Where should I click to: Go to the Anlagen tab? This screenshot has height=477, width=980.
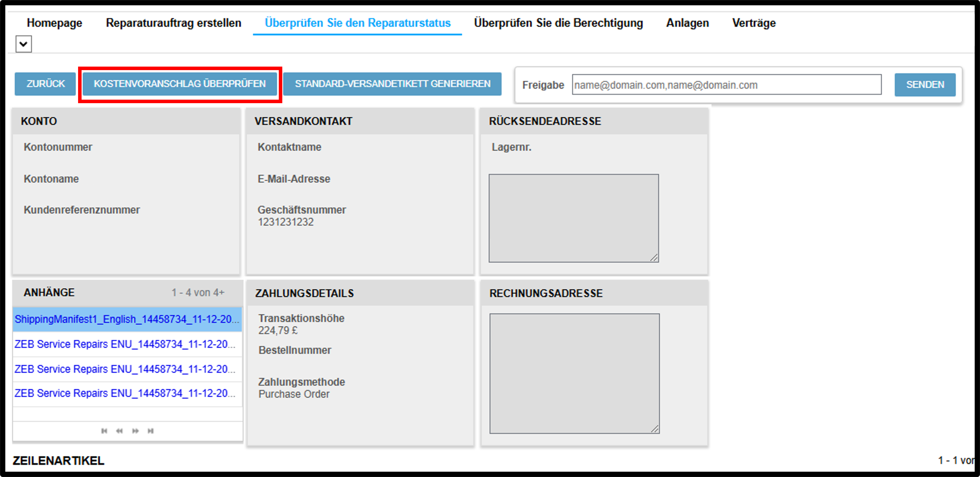coord(687,23)
